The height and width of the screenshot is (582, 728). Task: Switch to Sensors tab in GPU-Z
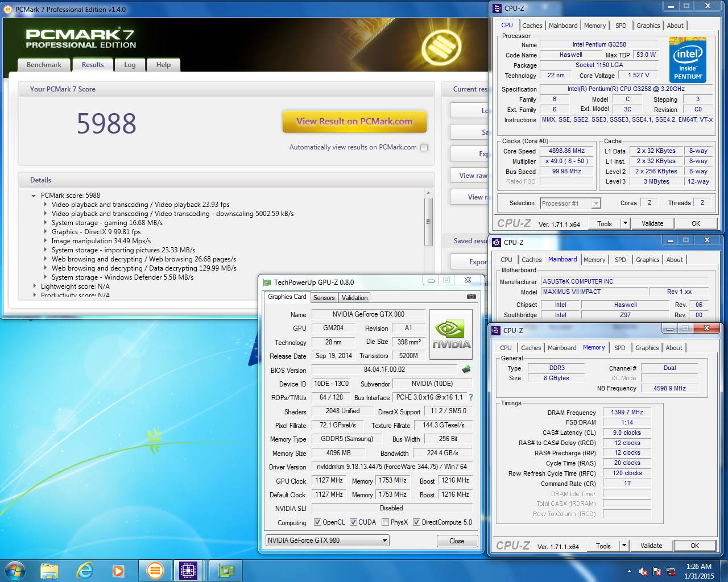coord(324,298)
